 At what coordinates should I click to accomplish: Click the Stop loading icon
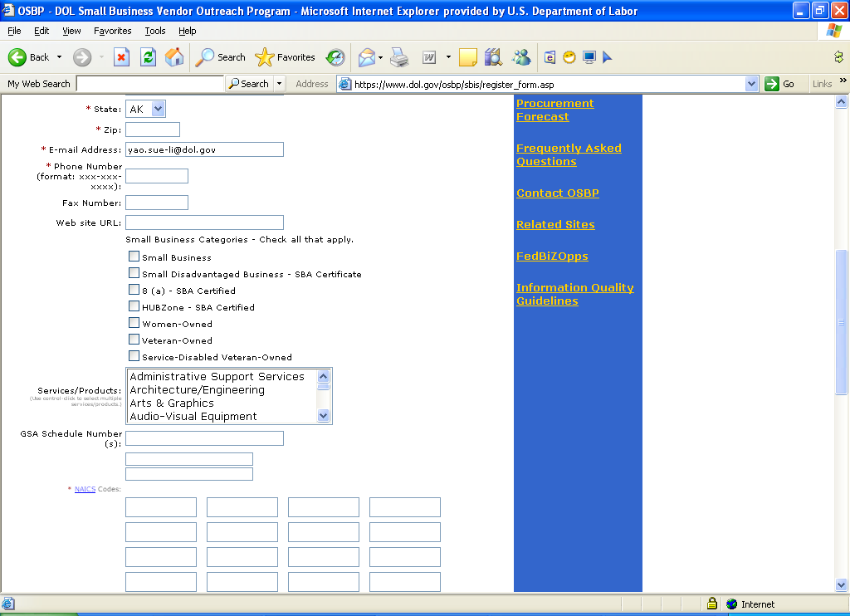click(121, 57)
